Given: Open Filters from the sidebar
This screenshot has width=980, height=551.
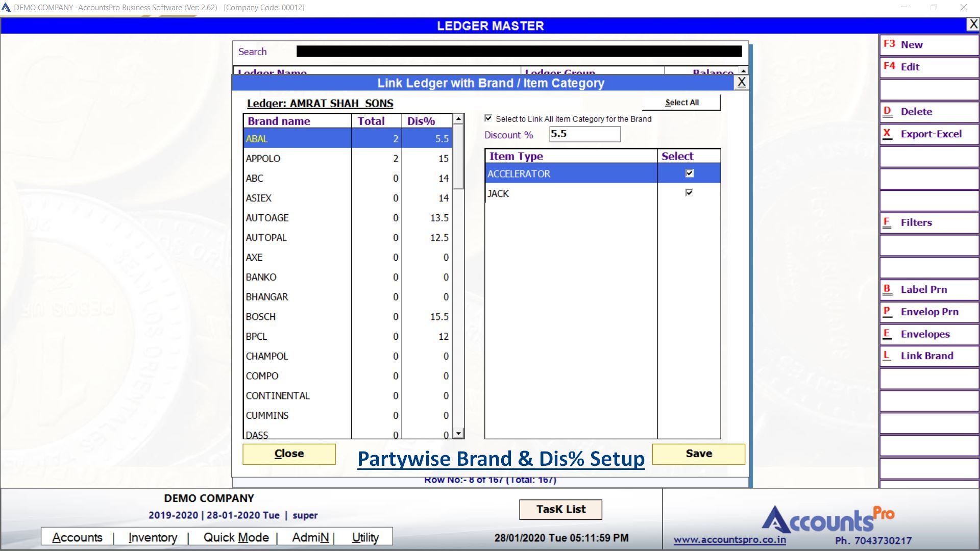Looking at the screenshot, I should 928,222.
